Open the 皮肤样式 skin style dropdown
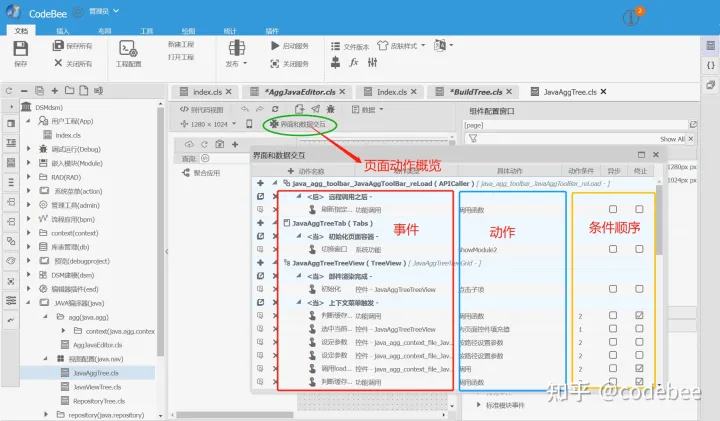This screenshot has height=421, width=720. tap(401, 45)
